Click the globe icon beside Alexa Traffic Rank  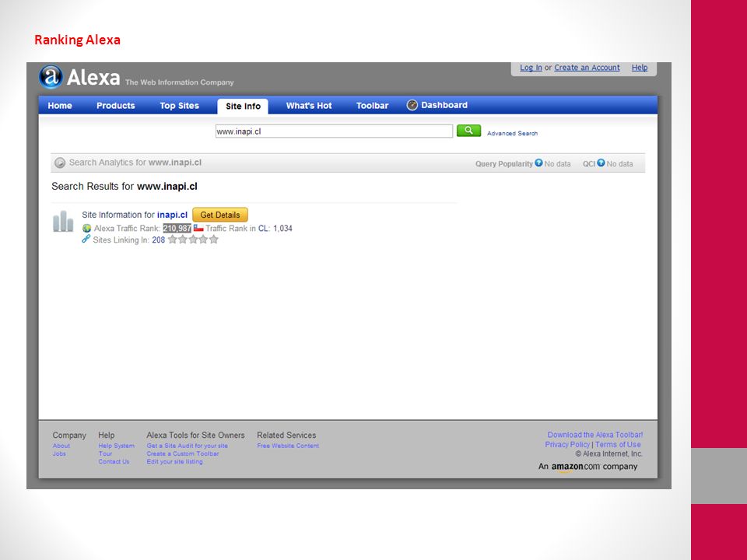86,229
